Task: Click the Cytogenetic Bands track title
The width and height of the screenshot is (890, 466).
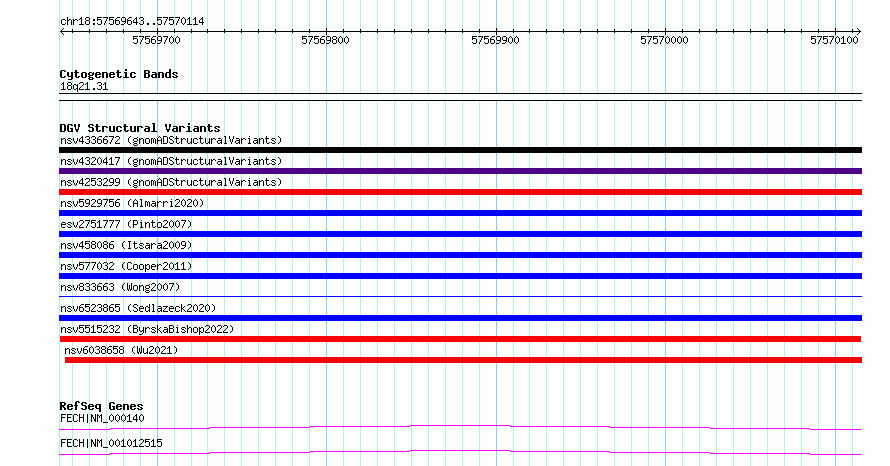Action: point(119,74)
